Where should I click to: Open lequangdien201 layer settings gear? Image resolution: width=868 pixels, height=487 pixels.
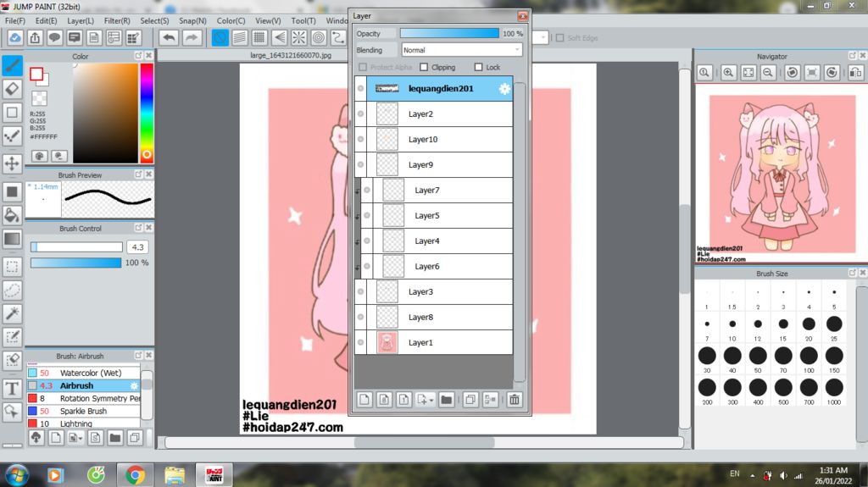504,89
